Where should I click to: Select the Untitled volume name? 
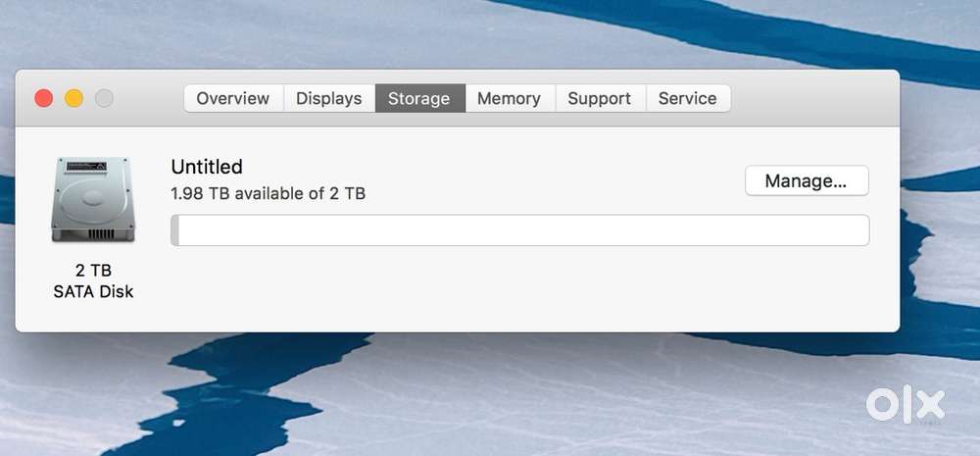(x=207, y=167)
